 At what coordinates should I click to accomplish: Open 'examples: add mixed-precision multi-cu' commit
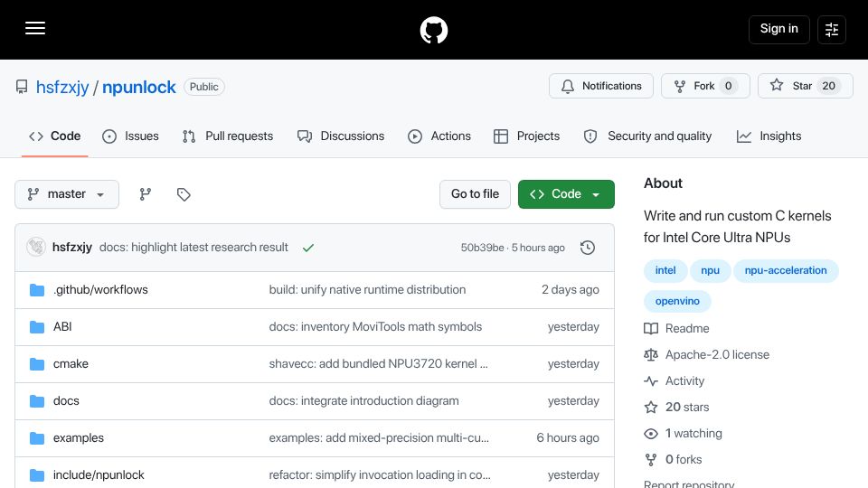point(379,438)
